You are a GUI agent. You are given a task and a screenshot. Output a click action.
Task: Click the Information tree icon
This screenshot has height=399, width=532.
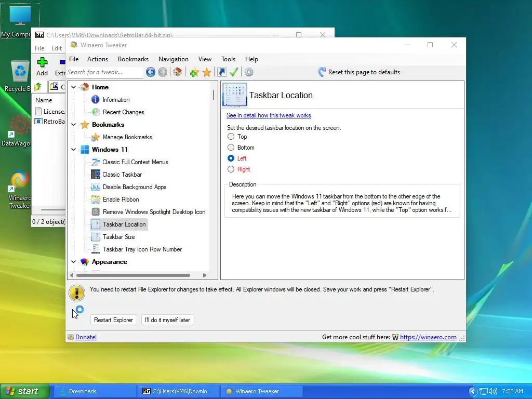(x=96, y=99)
